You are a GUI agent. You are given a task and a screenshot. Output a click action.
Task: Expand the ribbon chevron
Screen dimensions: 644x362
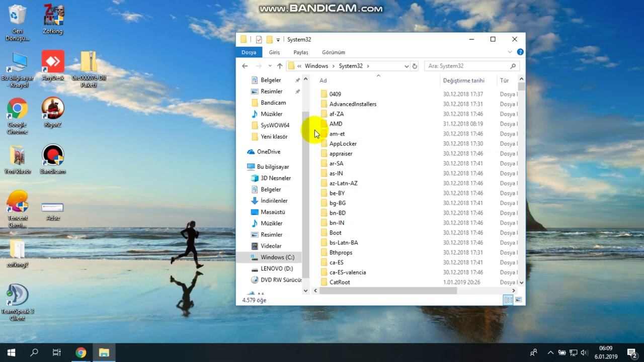[x=510, y=52]
